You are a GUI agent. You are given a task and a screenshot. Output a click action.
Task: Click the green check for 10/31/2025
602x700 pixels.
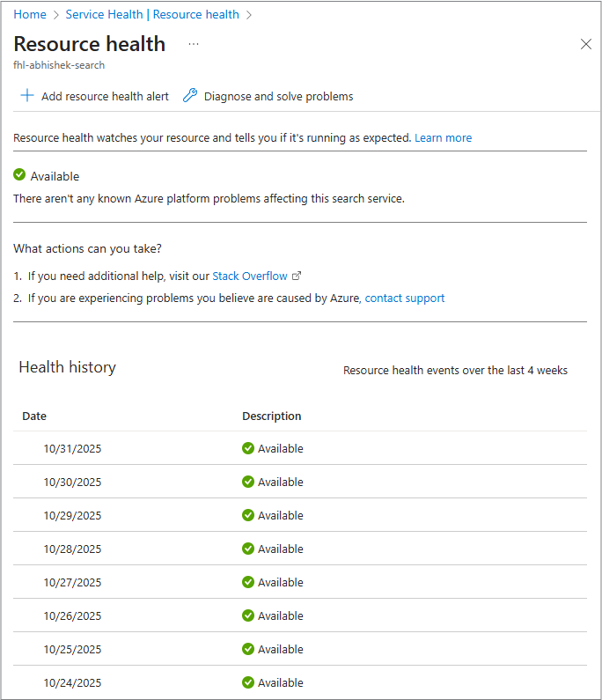coord(248,448)
